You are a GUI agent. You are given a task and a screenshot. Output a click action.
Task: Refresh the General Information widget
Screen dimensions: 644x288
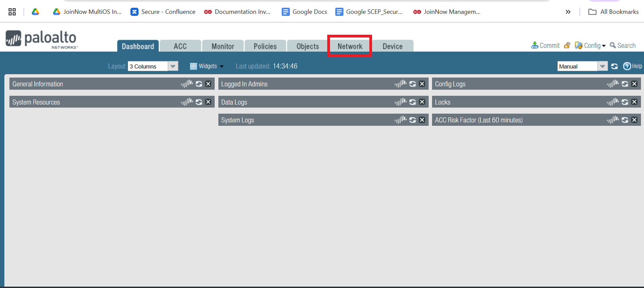199,84
